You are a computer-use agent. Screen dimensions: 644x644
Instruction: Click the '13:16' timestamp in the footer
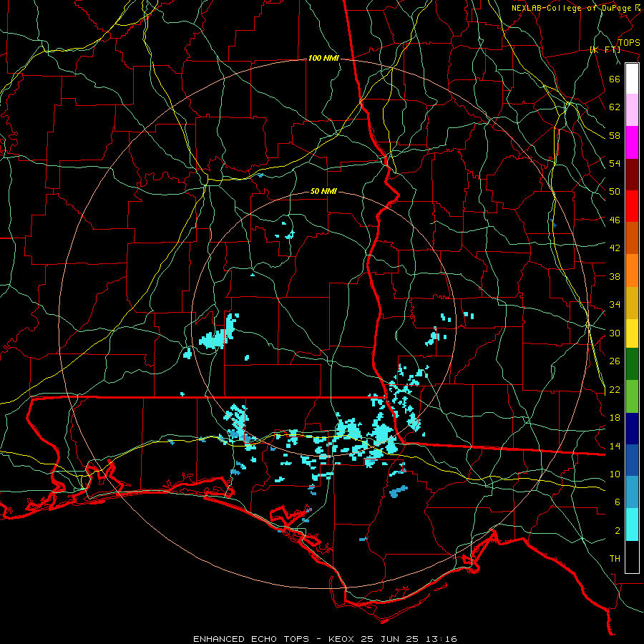pyautogui.click(x=441, y=639)
